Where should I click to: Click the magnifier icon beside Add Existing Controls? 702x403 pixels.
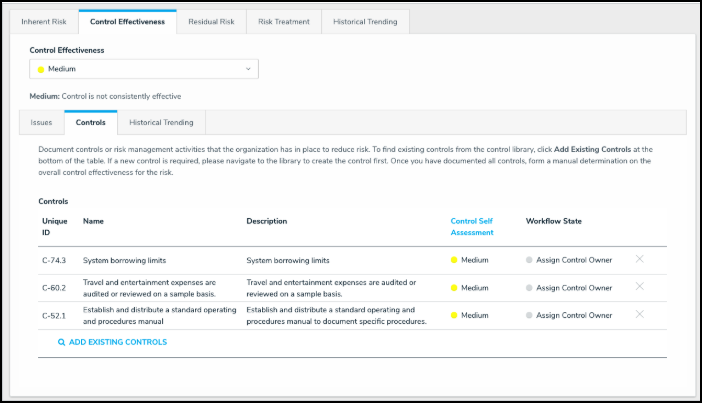(x=61, y=342)
